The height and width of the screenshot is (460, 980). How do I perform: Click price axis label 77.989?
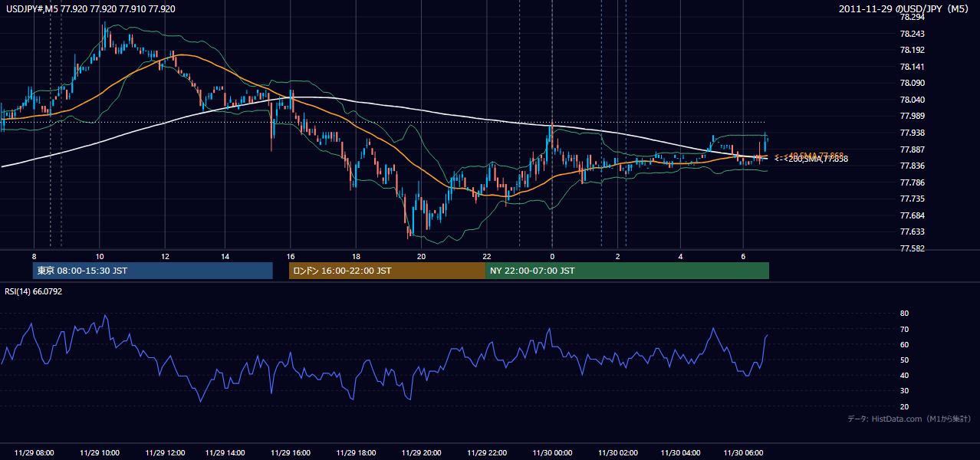913,116
